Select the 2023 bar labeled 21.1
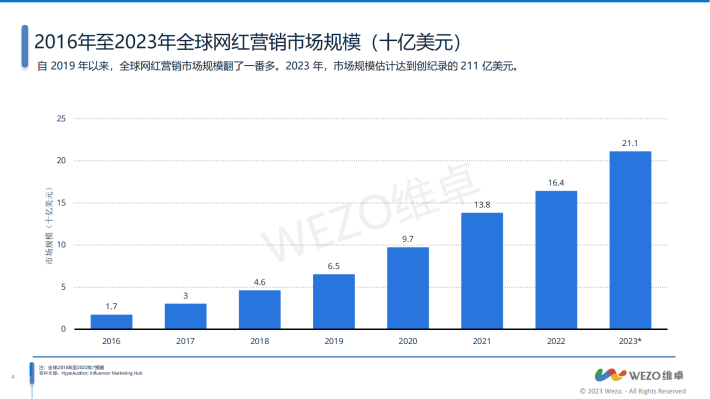Viewport: 710px width, 399px height. (x=630, y=240)
